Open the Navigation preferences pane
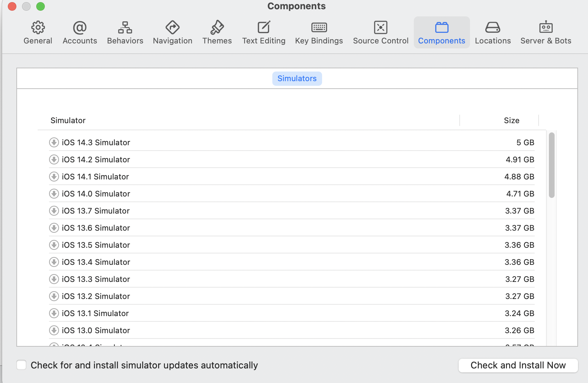The height and width of the screenshot is (383, 588). 172,32
